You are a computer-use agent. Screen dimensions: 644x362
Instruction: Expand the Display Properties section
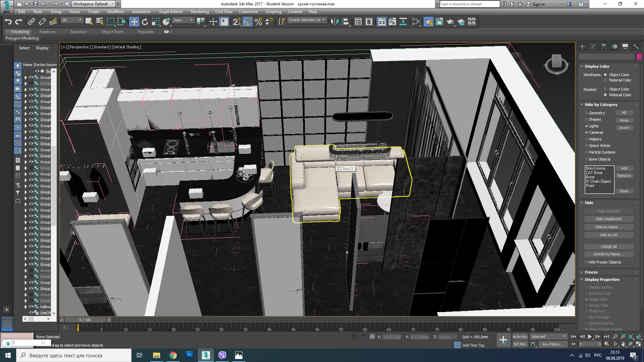(602, 279)
